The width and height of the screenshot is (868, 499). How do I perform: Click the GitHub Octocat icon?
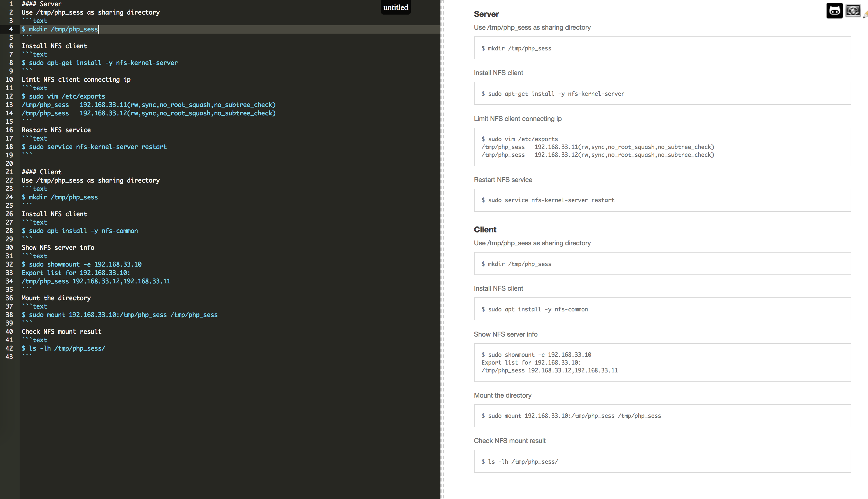(x=834, y=11)
